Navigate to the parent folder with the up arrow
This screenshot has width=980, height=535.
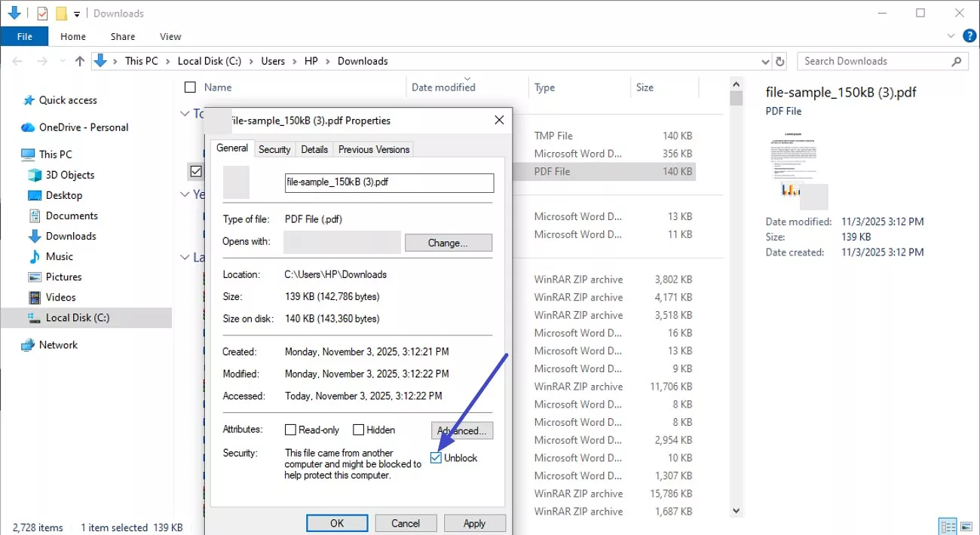pos(79,60)
